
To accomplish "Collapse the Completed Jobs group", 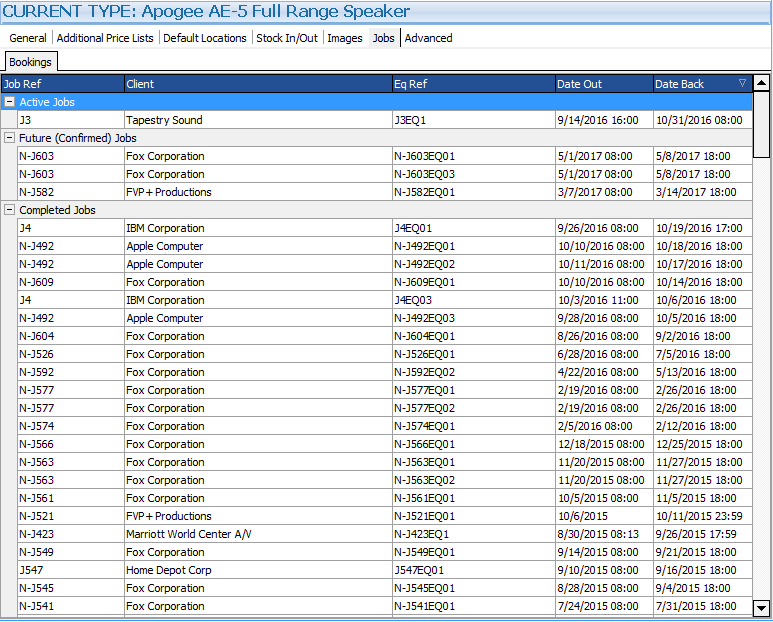I will point(9,210).
